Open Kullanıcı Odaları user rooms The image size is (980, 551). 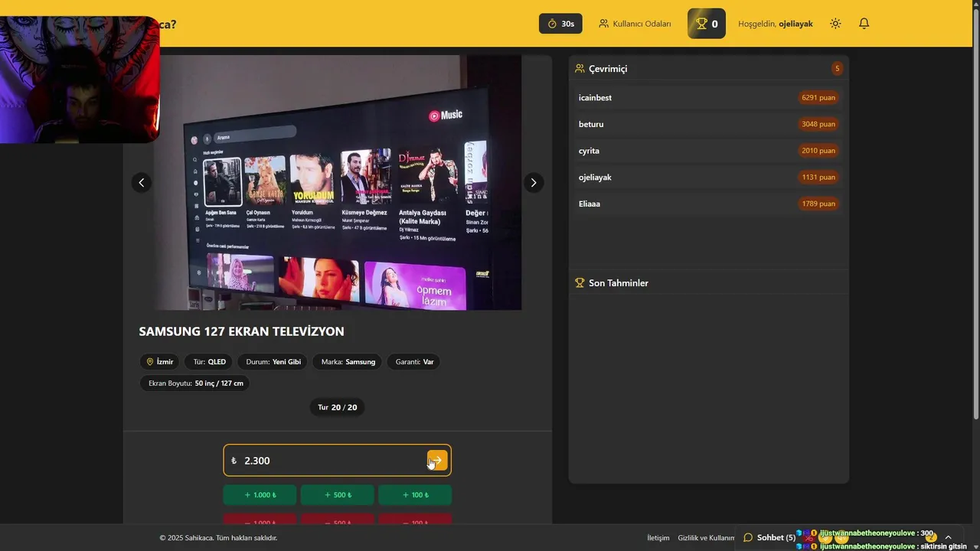tap(635, 24)
